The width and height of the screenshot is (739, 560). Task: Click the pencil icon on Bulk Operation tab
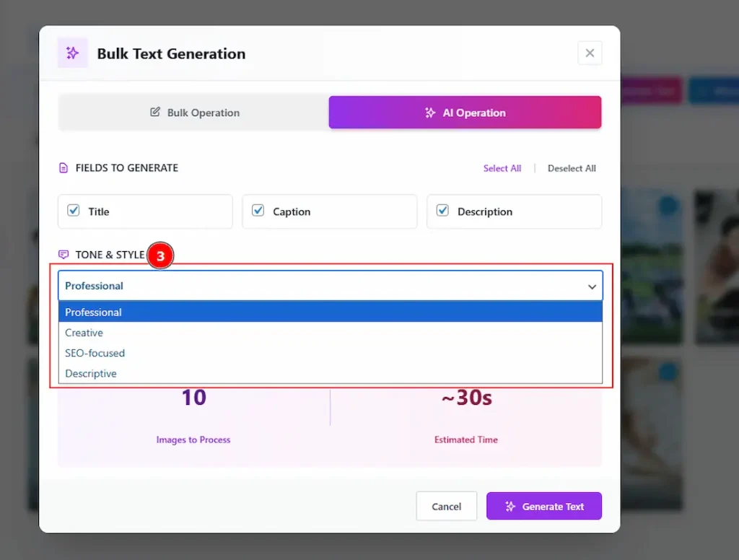click(x=155, y=113)
